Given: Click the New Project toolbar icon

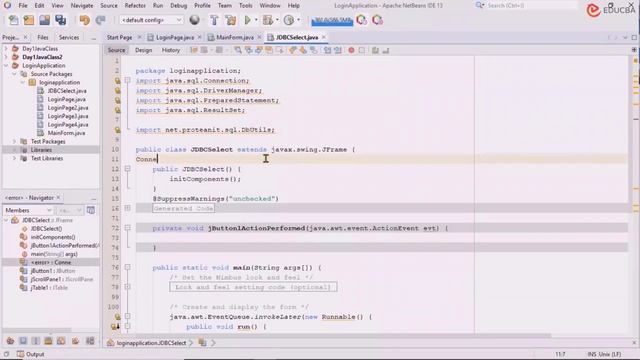Looking at the screenshot, I should click(x=29, y=20).
